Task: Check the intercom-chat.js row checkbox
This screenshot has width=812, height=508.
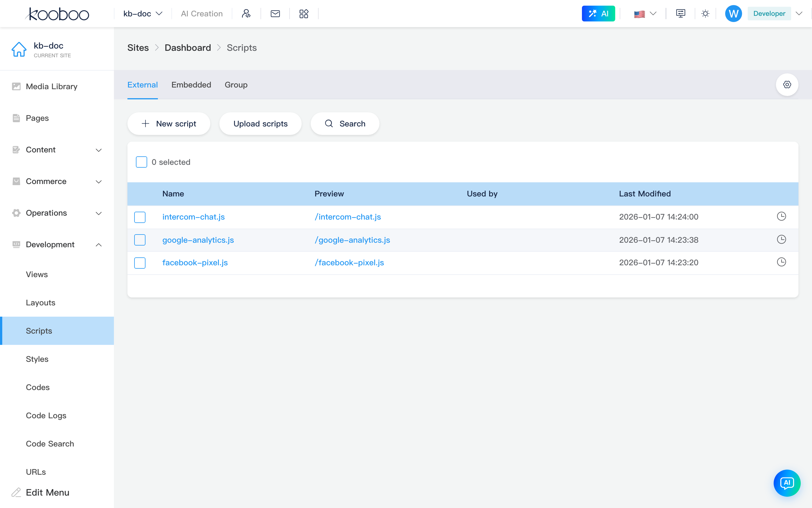Action: pos(140,217)
